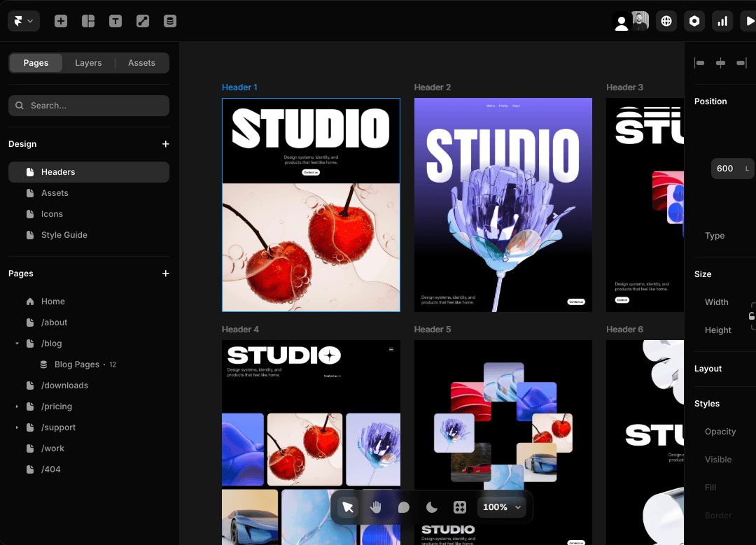
Task: Open the 100% zoom dropdown
Action: coord(502,507)
